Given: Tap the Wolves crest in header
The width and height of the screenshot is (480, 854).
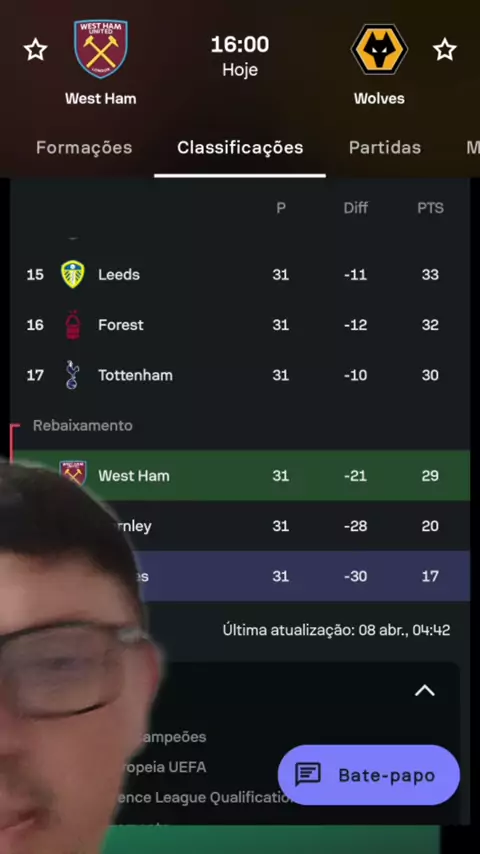Looking at the screenshot, I should (379, 50).
